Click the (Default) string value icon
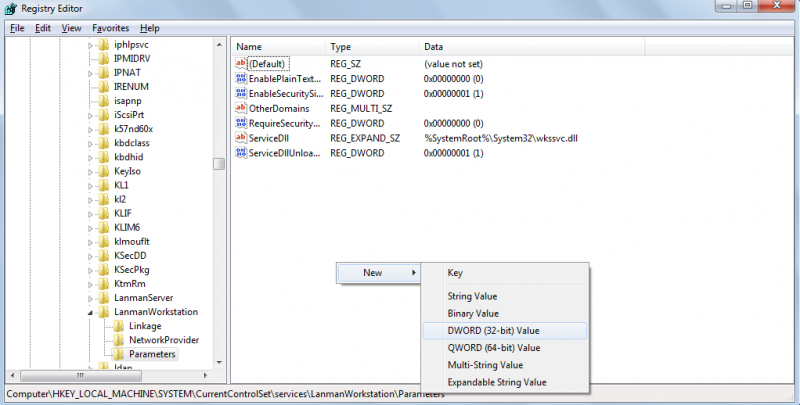Image resolution: width=800 pixels, height=405 pixels. click(241, 64)
